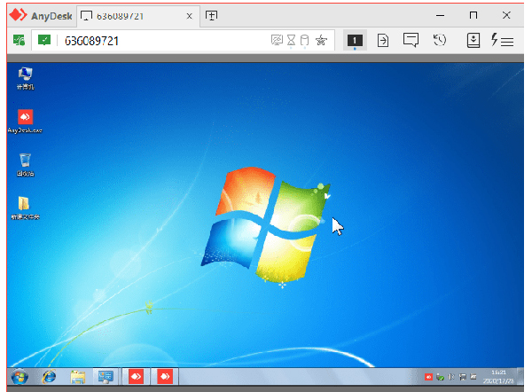
Task: Open AnyDesk.exe on remote desktop
Action: tap(26, 118)
